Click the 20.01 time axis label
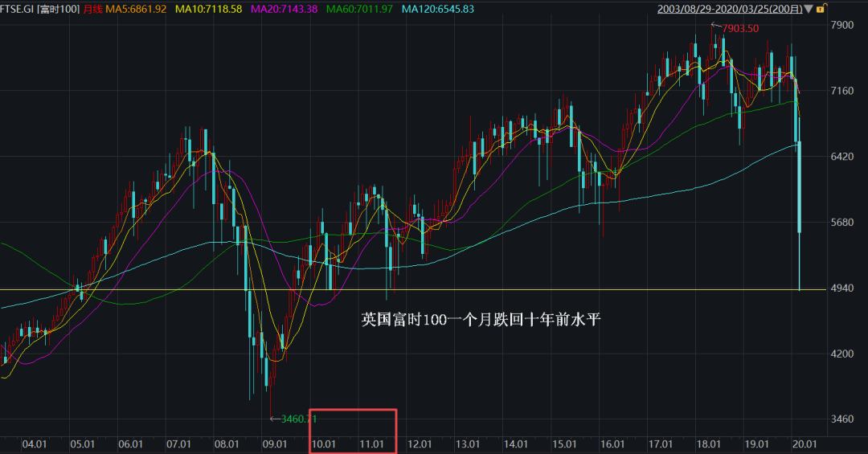 point(805,444)
